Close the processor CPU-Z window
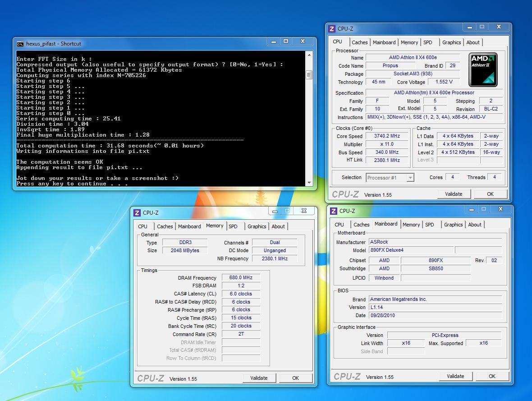 pyautogui.click(x=499, y=27)
